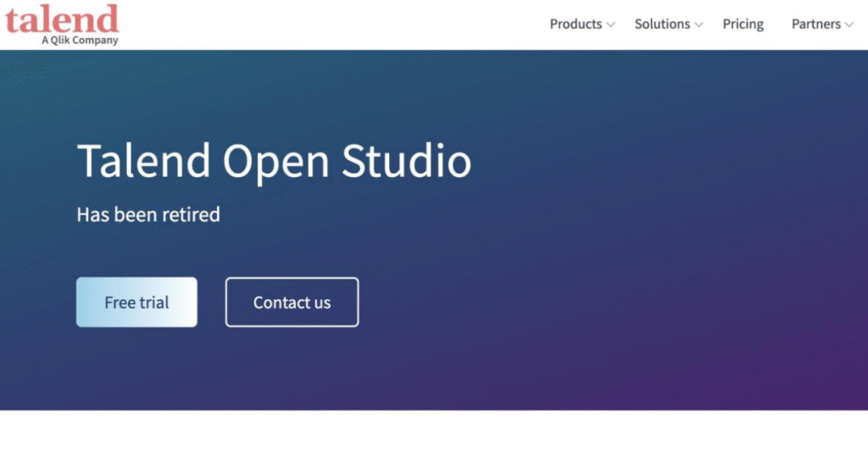Expand the chevron next to Products
868x473 pixels.
(610, 25)
